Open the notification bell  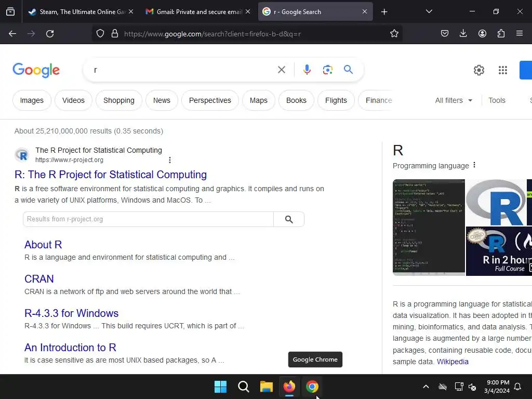[x=517, y=387]
